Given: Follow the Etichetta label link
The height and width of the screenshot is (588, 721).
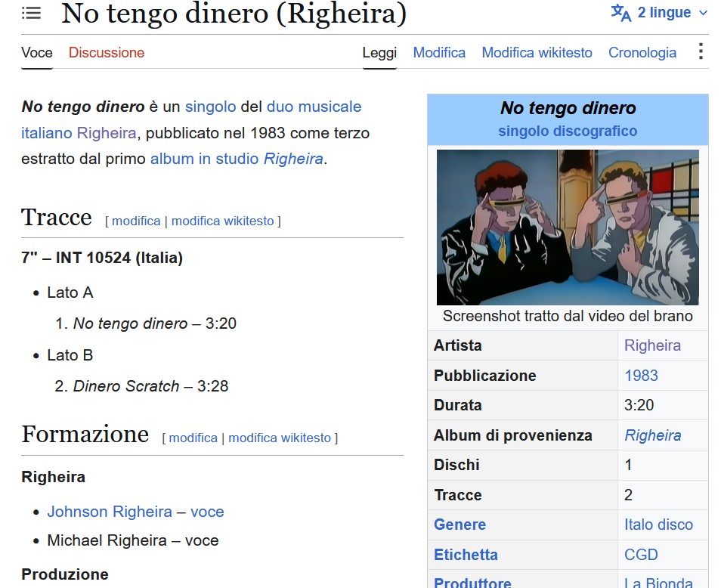Looking at the screenshot, I should pyautogui.click(x=466, y=555).
